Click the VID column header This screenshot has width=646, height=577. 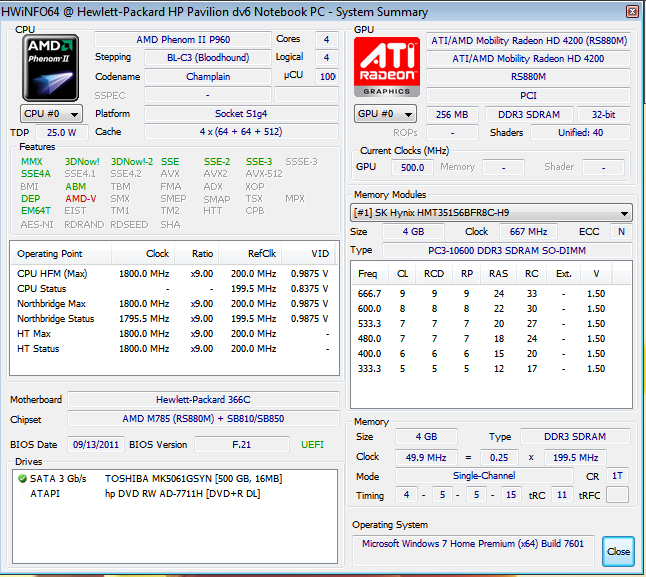click(308, 254)
